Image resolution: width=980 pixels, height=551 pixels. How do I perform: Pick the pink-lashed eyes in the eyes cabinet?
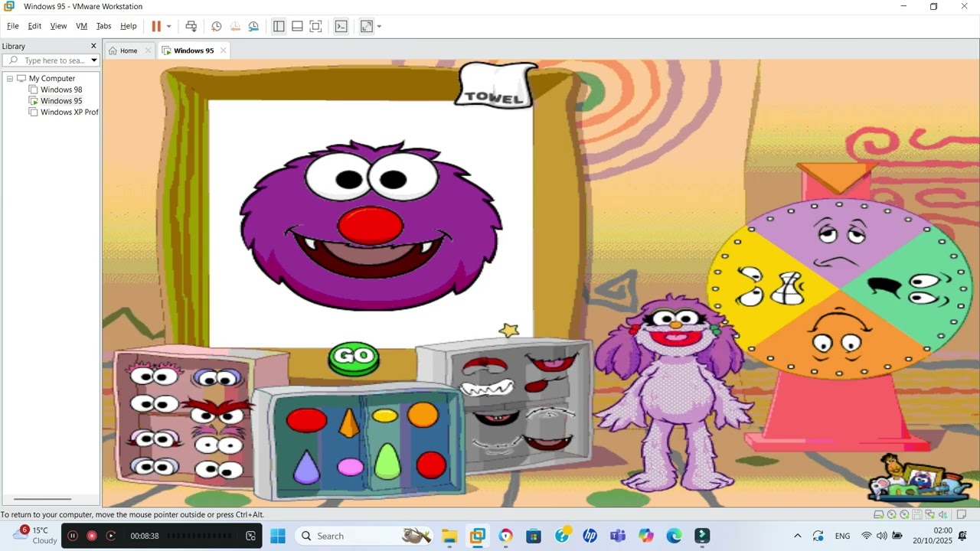click(155, 375)
